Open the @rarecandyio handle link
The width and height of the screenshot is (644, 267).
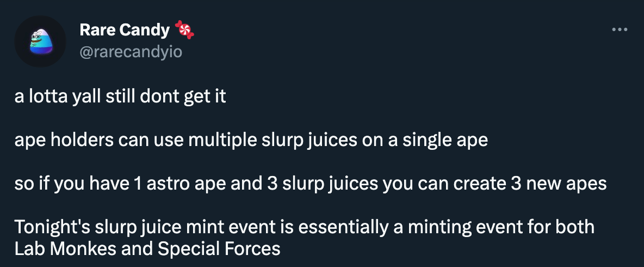pos(131,52)
